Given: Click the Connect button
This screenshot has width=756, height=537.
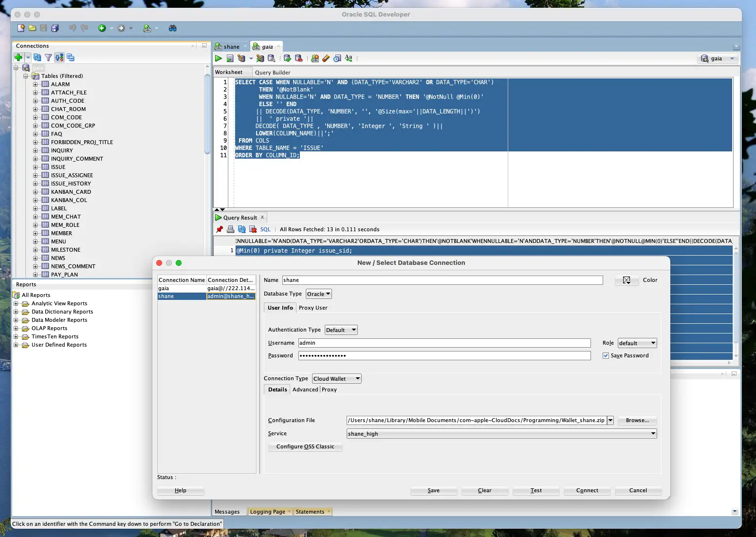Looking at the screenshot, I should [x=587, y=491].
